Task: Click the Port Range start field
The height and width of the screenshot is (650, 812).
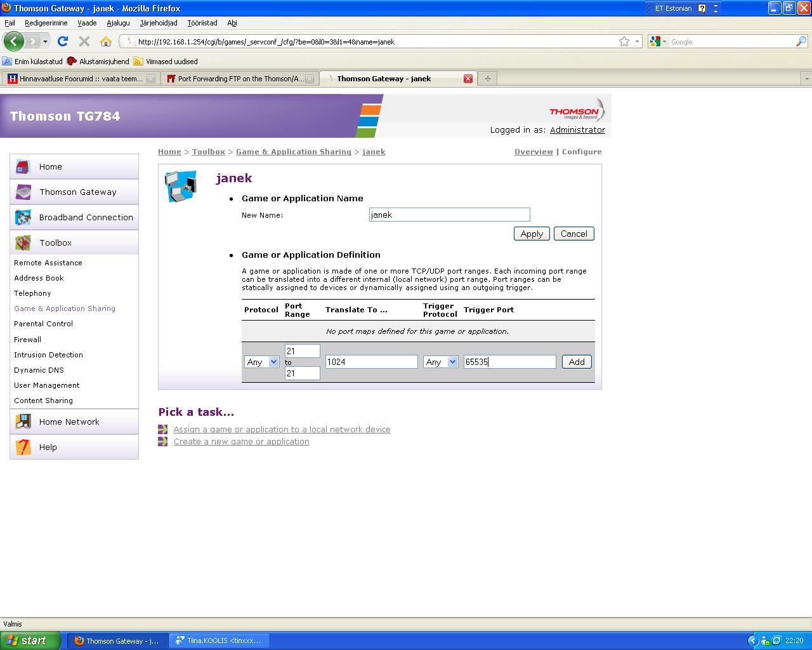Action: click(303, 351)
